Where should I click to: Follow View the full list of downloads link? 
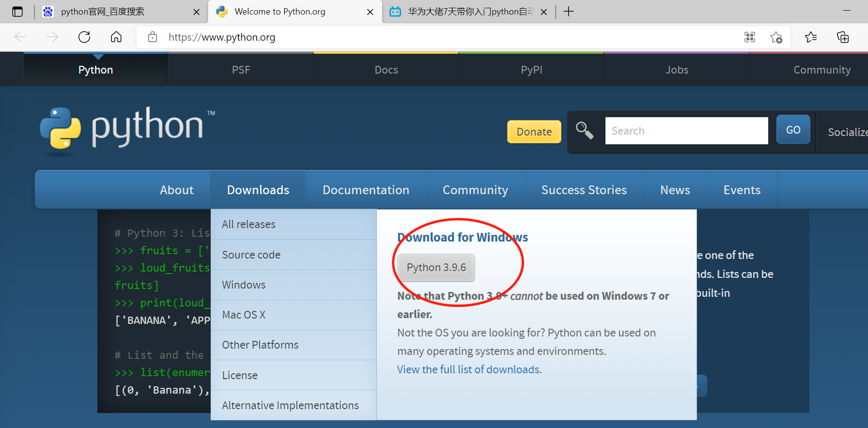pyautogui.click(x=469, y=369)
